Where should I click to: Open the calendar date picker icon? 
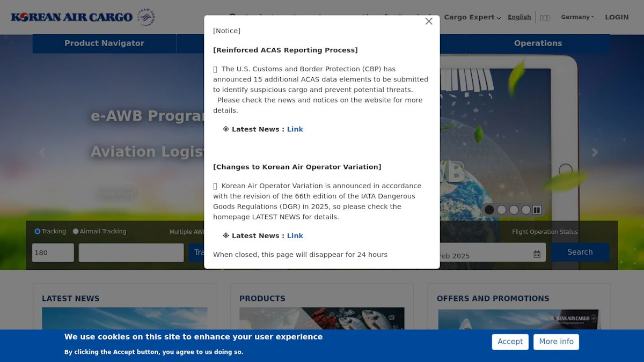[537, 254]
